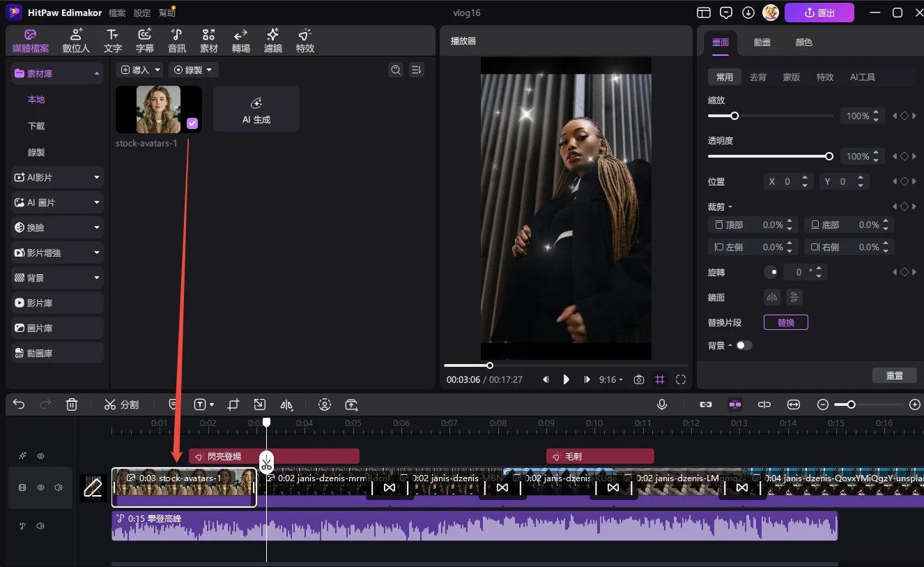924x567 pixels.
Task: Click the undo arrow in timeline toolbar
Action: pyautogui.click(x=19, y=405)
